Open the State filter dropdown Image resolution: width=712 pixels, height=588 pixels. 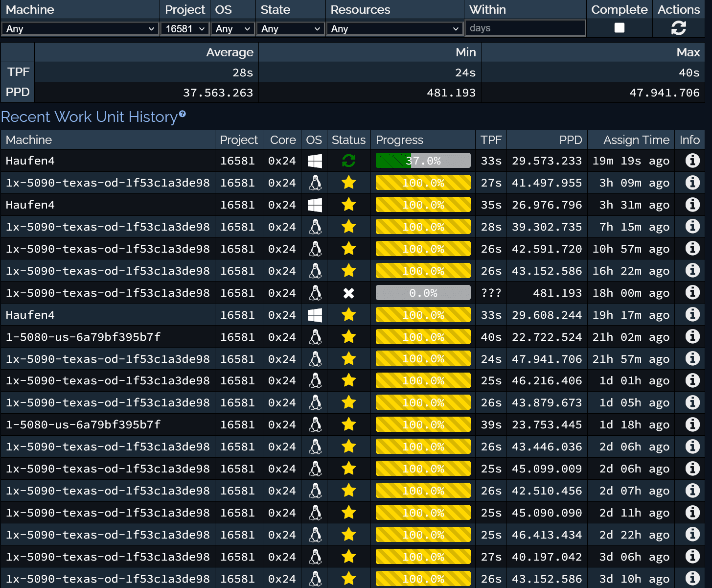pos(291,29)
